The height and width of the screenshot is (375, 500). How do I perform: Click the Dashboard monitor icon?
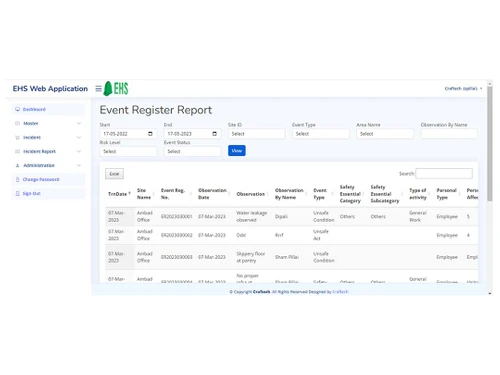(18, 109)
